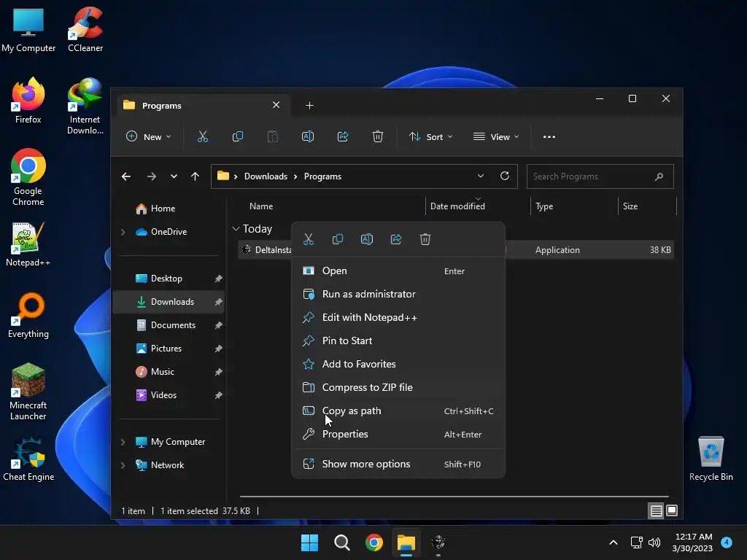Screen dimensions: 747x560
Task: Click the Copy icon in the context menu
Action: 337,239
